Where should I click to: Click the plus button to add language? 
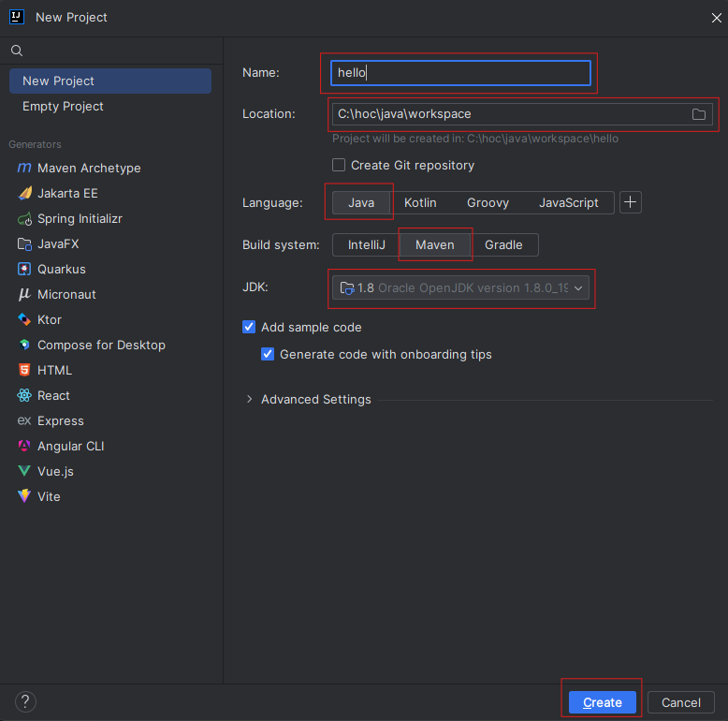click(631, 202)
